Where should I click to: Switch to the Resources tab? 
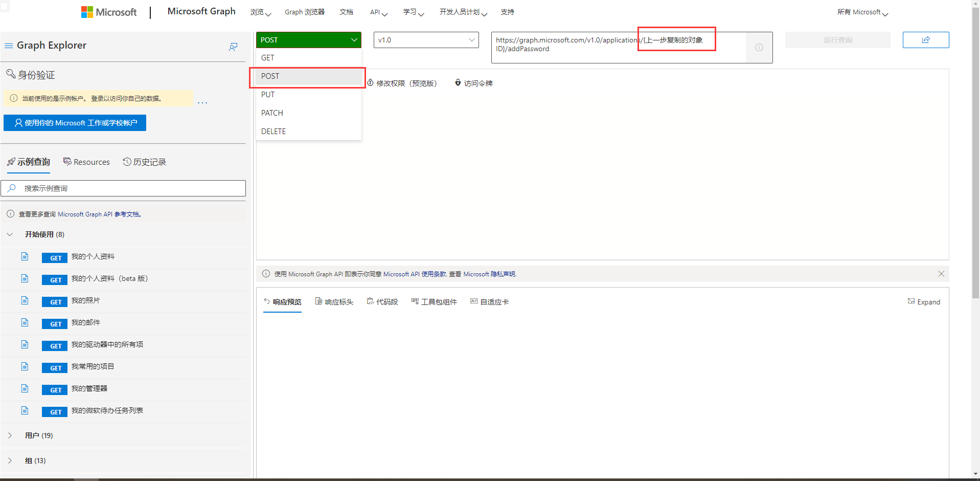86,162
